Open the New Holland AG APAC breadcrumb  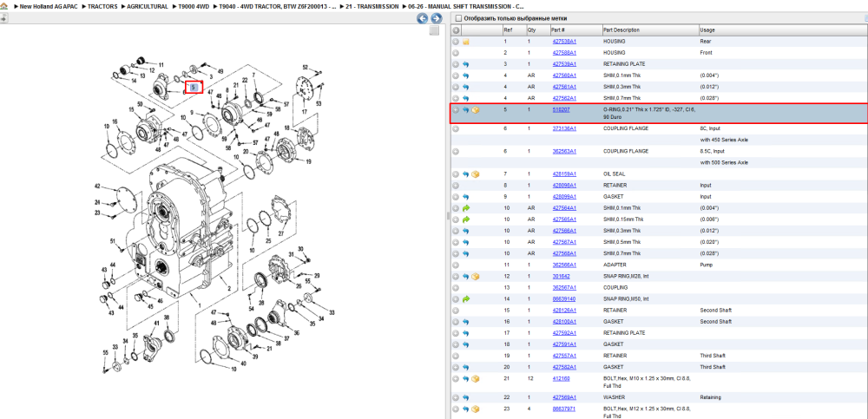click(47, 6)
